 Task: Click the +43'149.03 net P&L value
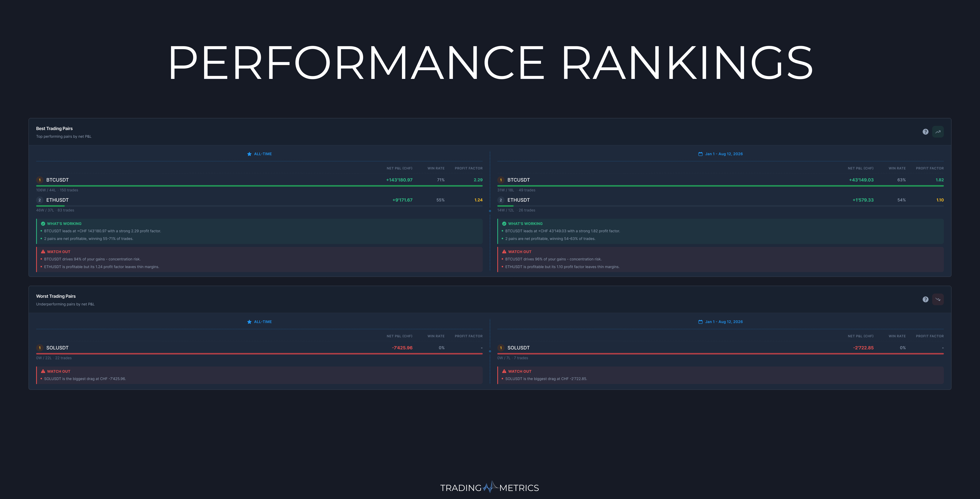coord(861,180)
